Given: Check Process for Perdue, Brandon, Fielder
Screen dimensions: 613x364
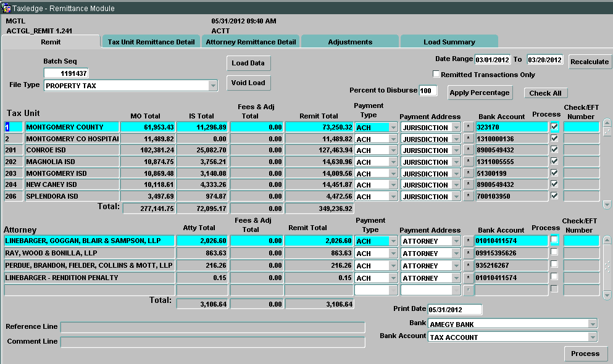Looking at the screenshot, I should tap(554, 264).
